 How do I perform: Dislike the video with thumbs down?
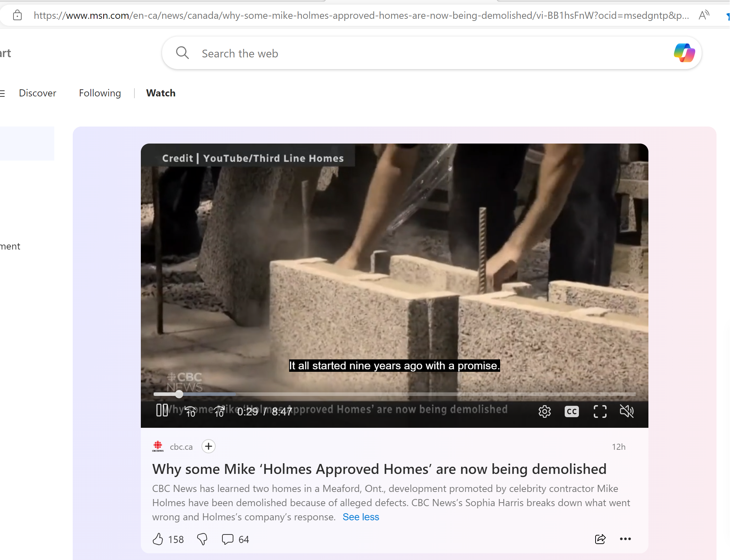[202, 539]
